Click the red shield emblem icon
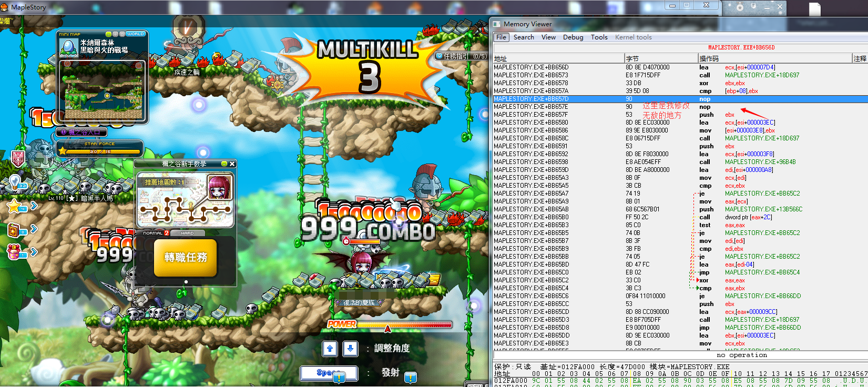868x387 pixels. pyautogui.click(x=18, y=158)
